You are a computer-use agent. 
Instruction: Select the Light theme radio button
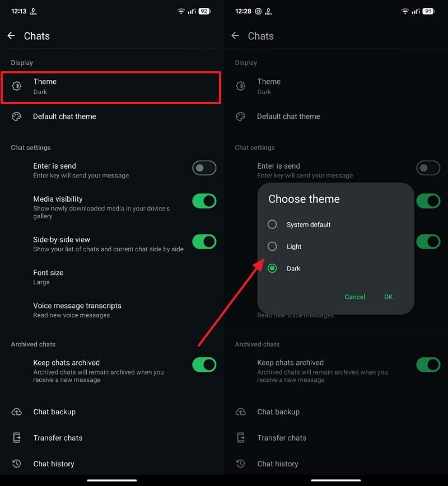pos(272,246)
